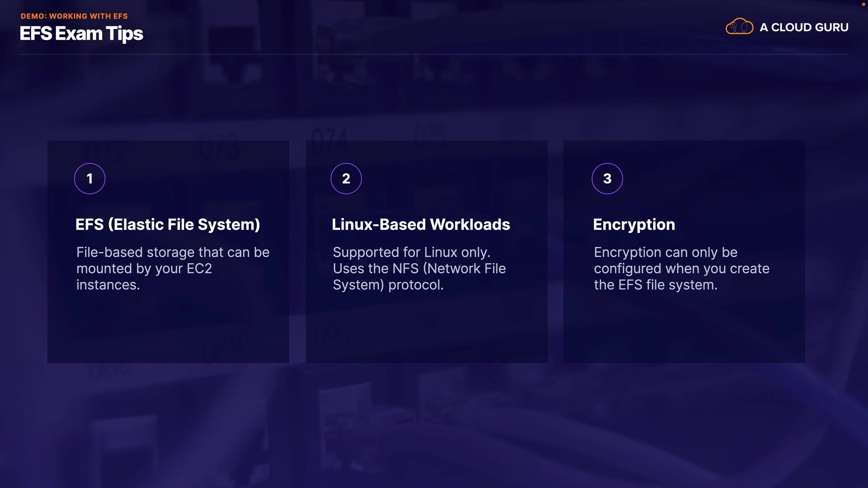Click the Supported for Linux only description
This screenshot has height=488, width=868.
tap(411, 252)
